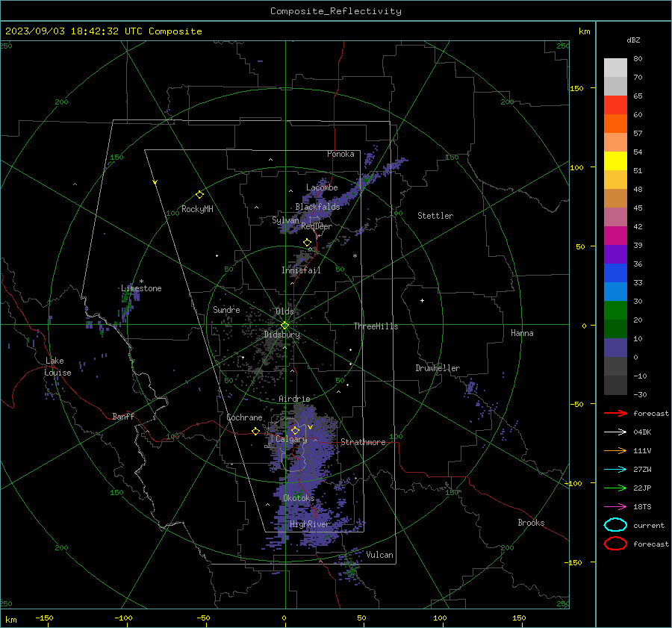672x628 pixels.
Task: Click the 80 dBZ light grey swatch
Action: pyautogui.click(x=615, y=67)
